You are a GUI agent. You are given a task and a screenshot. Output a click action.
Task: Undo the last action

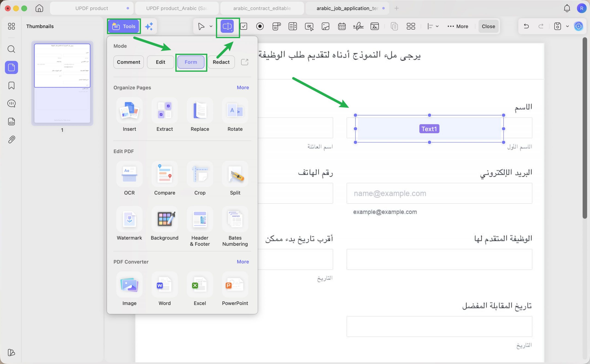[x=526, y=26]
